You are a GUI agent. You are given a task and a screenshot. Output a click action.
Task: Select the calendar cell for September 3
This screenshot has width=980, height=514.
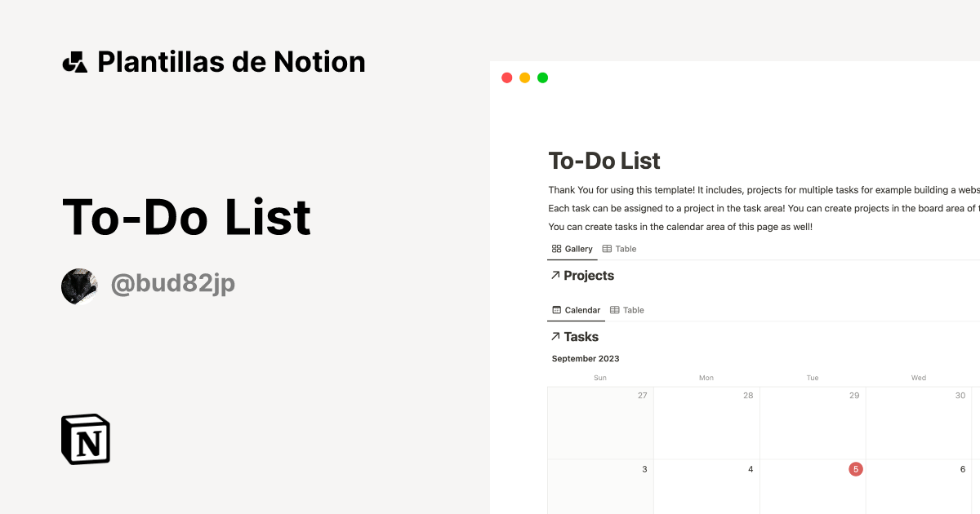pyautogui.click(x=600, y=488)
